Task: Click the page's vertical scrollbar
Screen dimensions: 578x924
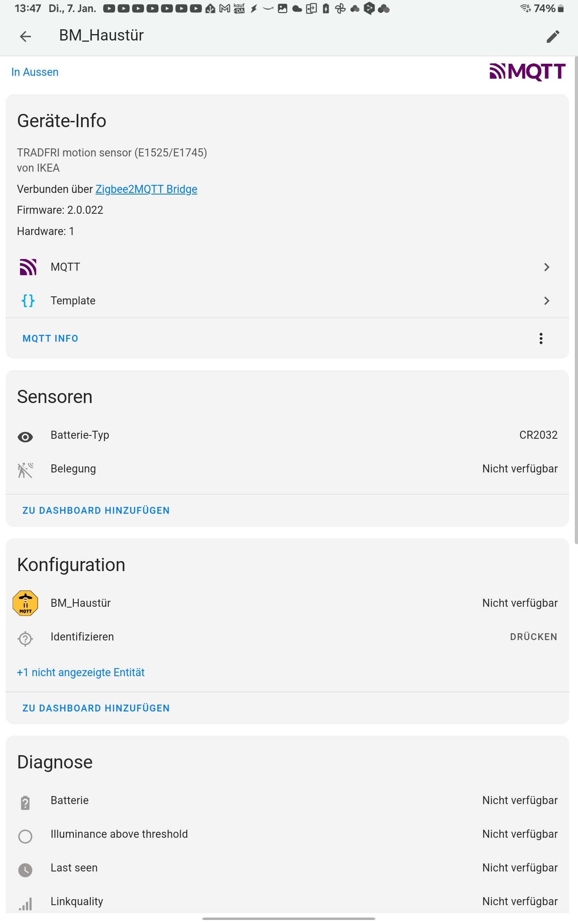Action: 576,301
